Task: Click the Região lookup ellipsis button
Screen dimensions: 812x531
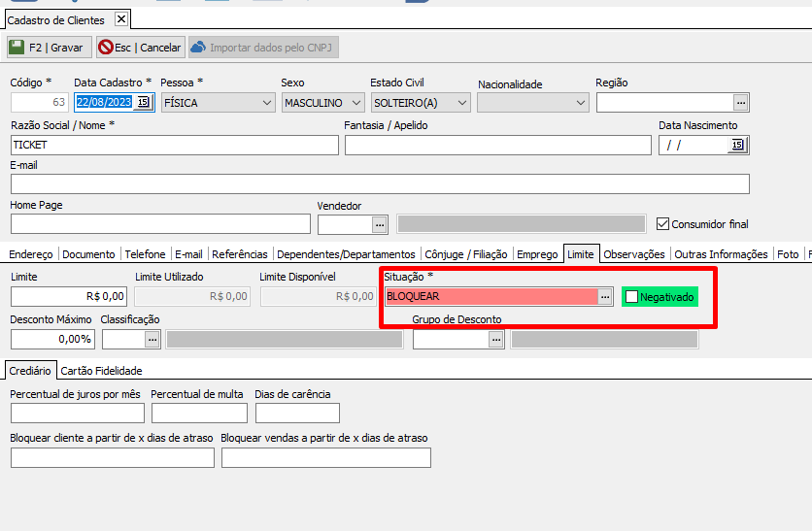Action: [740, 102]
